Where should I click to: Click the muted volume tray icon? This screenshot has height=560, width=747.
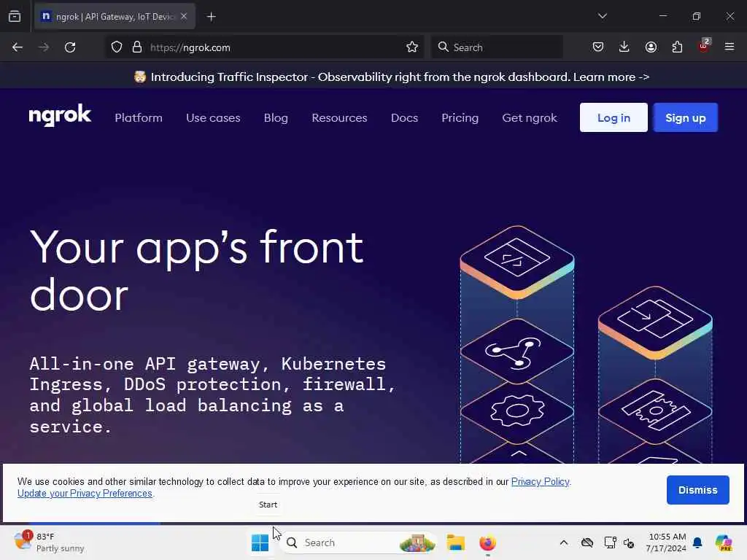point(629,542)
